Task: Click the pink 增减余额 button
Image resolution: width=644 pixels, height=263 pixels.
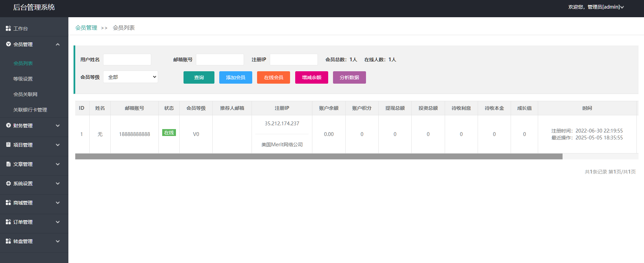Action: click(311, 77)
